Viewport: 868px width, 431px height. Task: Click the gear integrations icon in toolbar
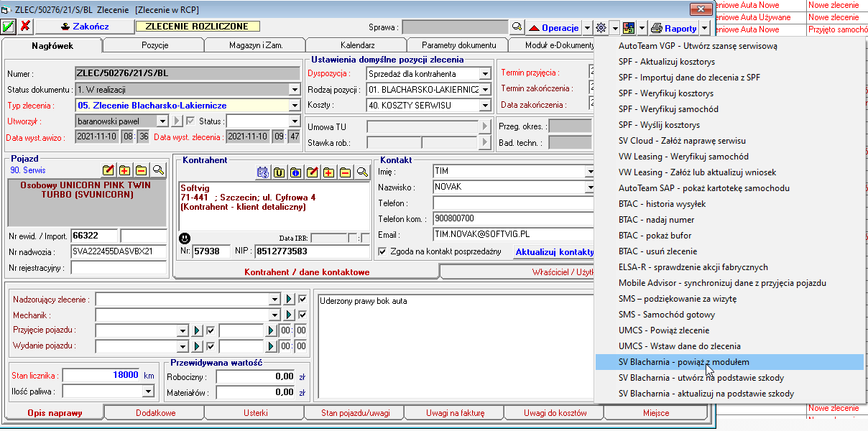(601, 27)
